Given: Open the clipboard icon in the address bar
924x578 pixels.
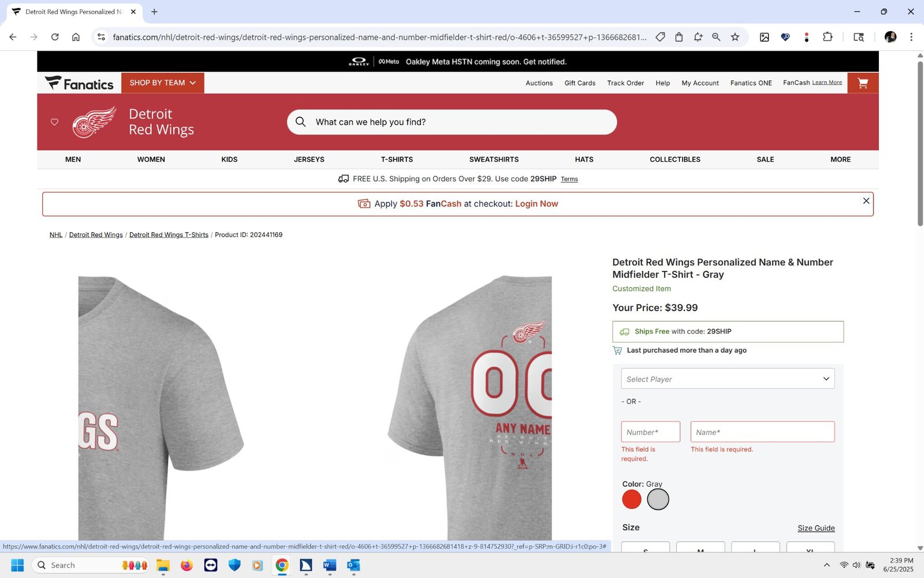Looking at the screenshot, I should click(679, 37).
